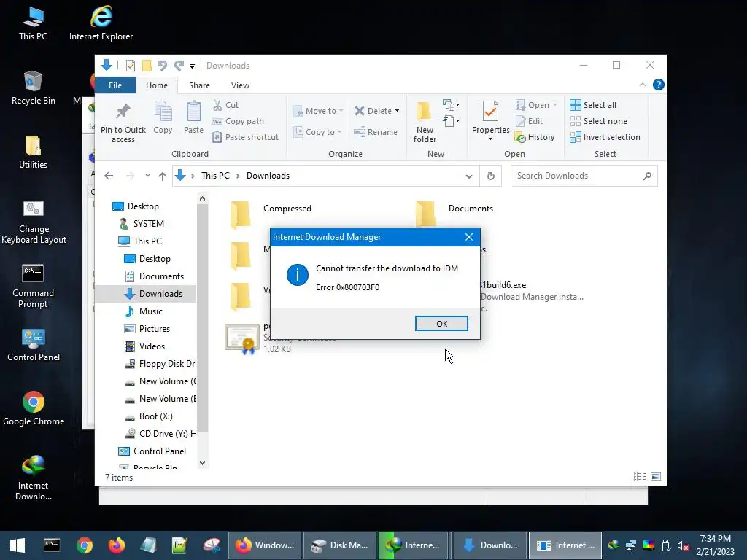Screen dimensions: 747x560
Task: Click Invert selection in ribbon
Action: click(x=605, y=137)
